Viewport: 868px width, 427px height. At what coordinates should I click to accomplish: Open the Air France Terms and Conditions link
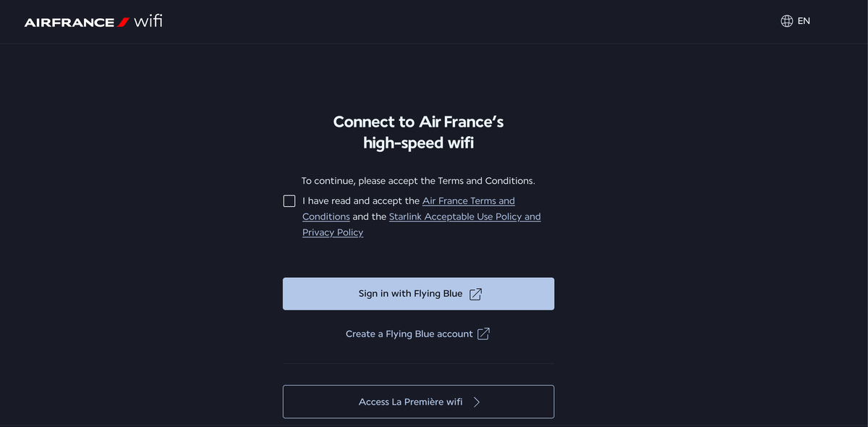468,200
